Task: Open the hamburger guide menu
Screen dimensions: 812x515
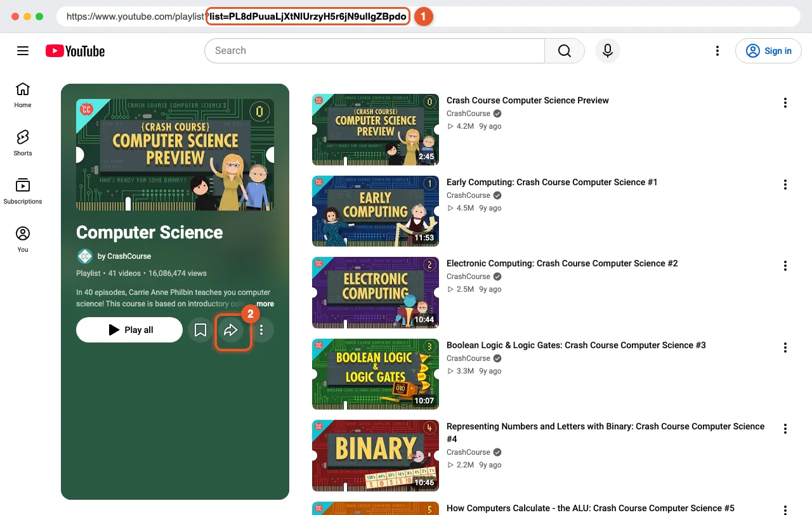Action: pyautogui.click(x=23, y=51)
